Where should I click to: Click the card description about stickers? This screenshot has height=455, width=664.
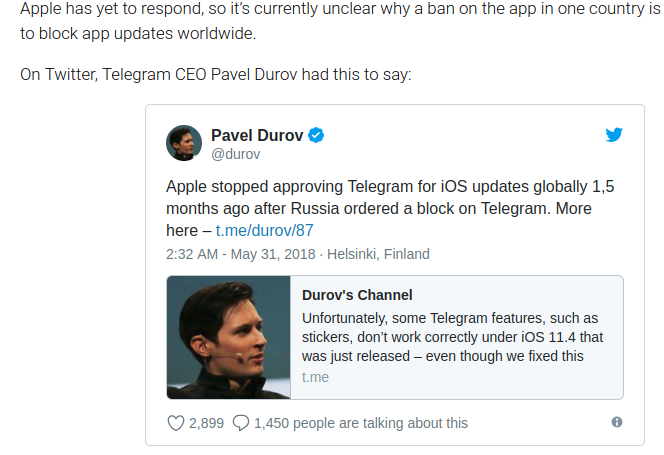click(x=452, y=337)
